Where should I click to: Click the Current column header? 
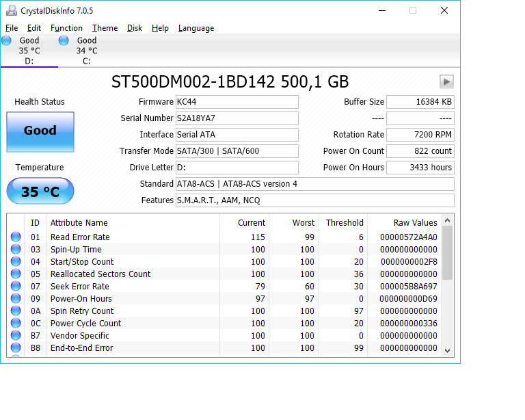tap(245, 223)
